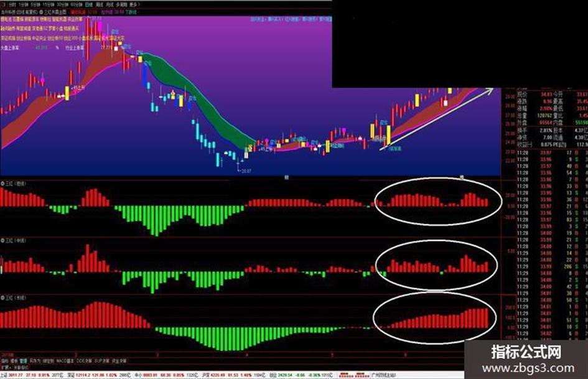Click settings icon of 三红（短线）panel

click(2, 183)
